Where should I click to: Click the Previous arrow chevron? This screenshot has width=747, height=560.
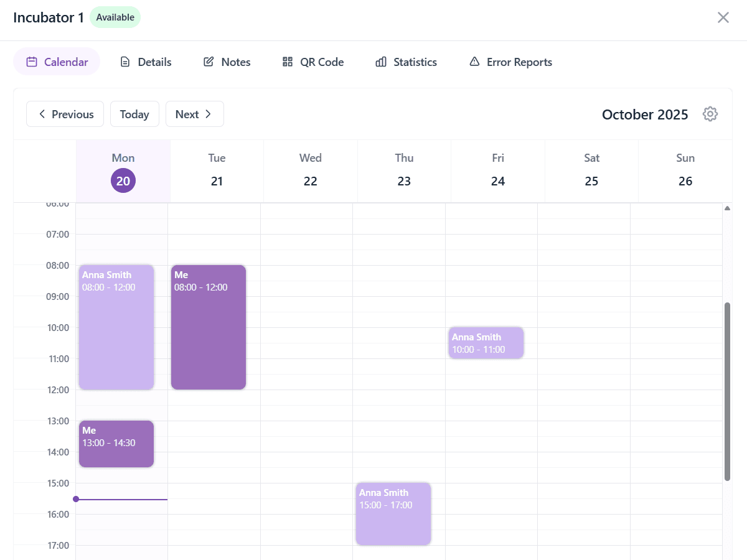pos(42,114)
